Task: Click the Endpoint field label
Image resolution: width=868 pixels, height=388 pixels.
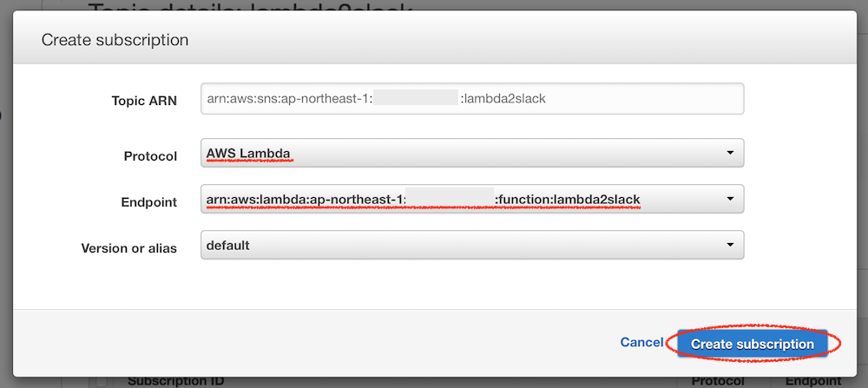Action: click(x=148, y=202)
